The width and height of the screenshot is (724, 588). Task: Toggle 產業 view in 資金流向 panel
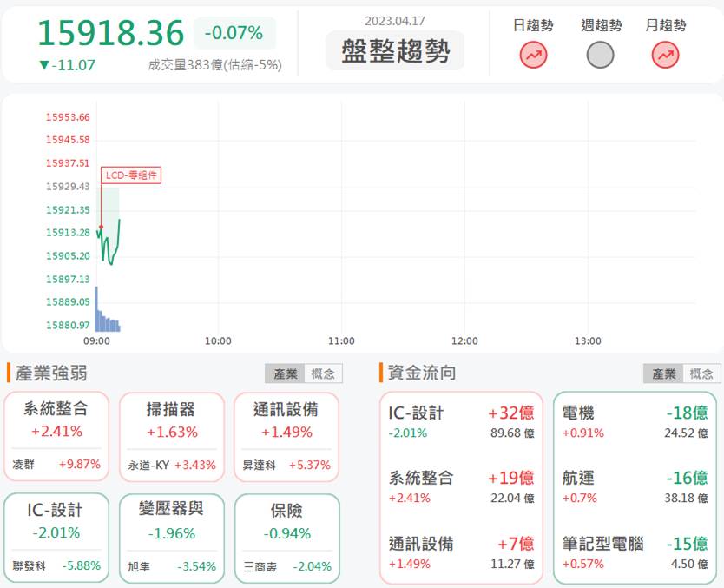pos(663,373)
